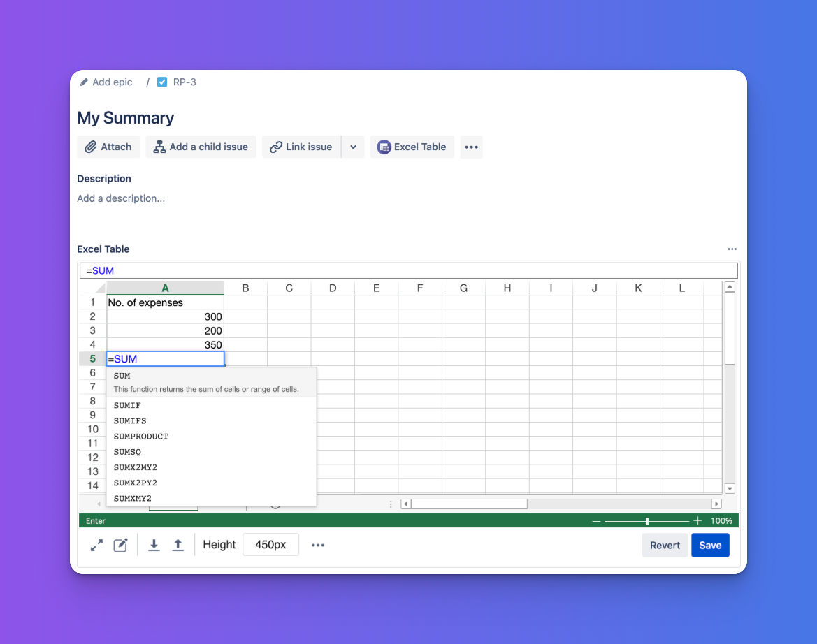Click the Height input field

click(x=270, y=546)
